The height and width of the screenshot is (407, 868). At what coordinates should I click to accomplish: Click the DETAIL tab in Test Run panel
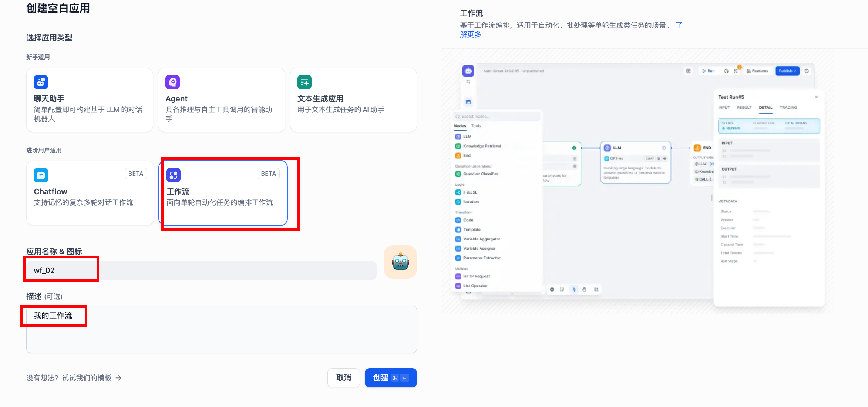(x=766, y=108)
